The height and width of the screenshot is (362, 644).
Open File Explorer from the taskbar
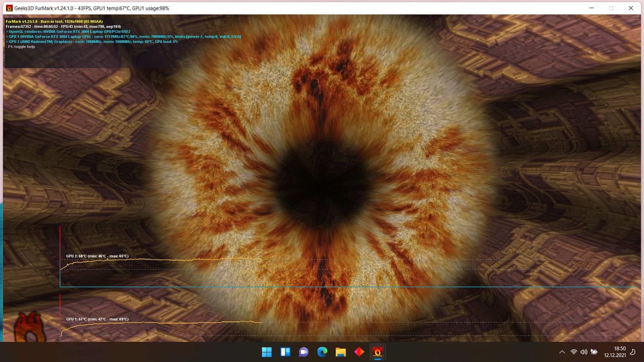340,352
